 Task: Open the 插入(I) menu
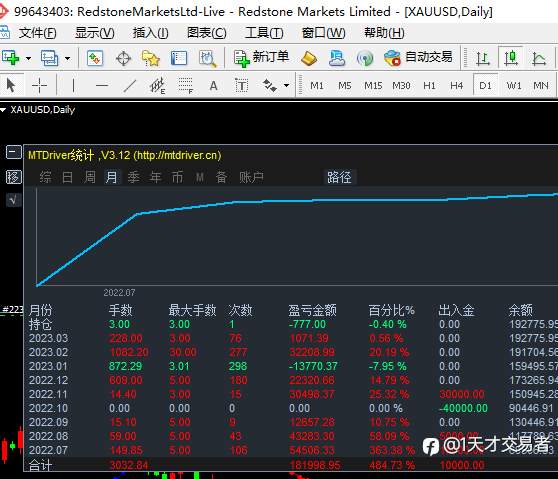151,33
